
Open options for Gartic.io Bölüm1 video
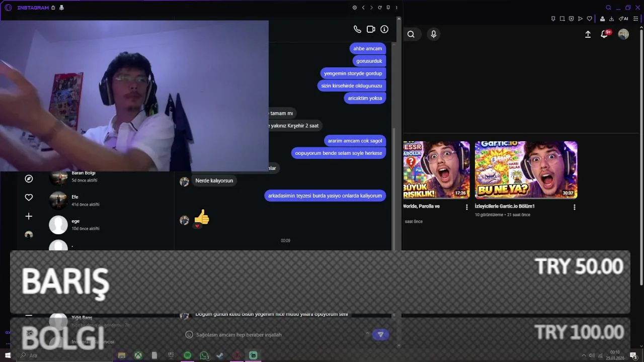574,207
